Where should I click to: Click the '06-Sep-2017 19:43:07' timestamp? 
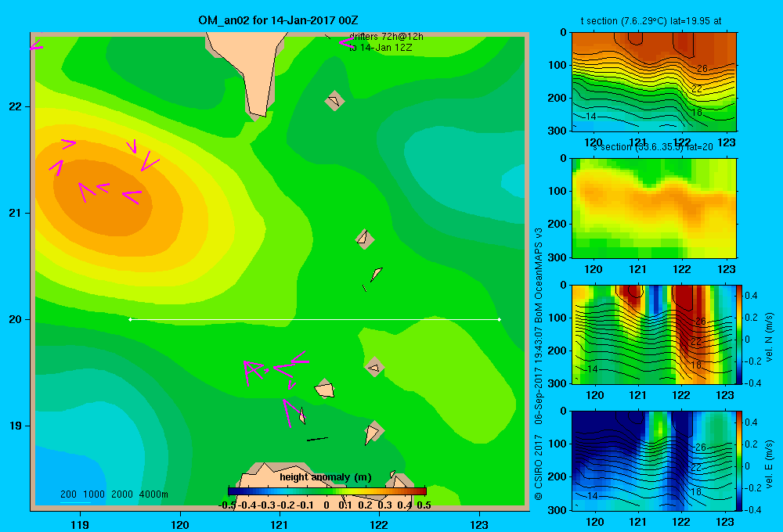[x=539, y=374]
